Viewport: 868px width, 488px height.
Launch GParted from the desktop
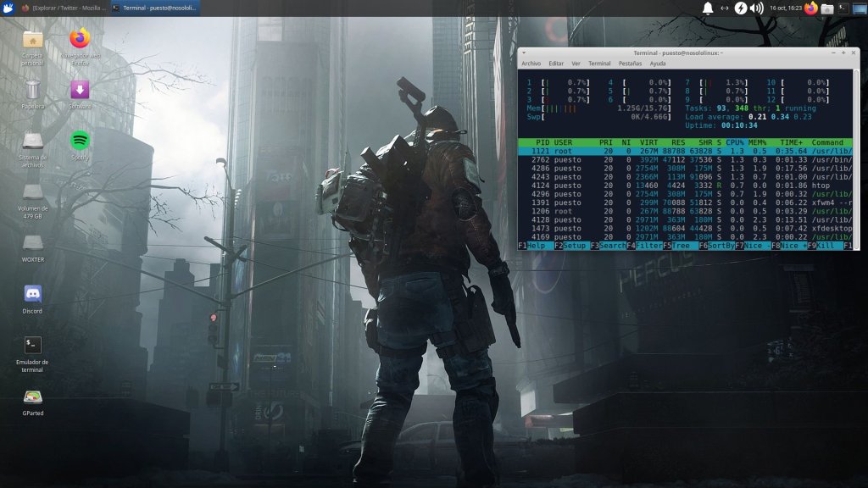(x=33, y=396)
